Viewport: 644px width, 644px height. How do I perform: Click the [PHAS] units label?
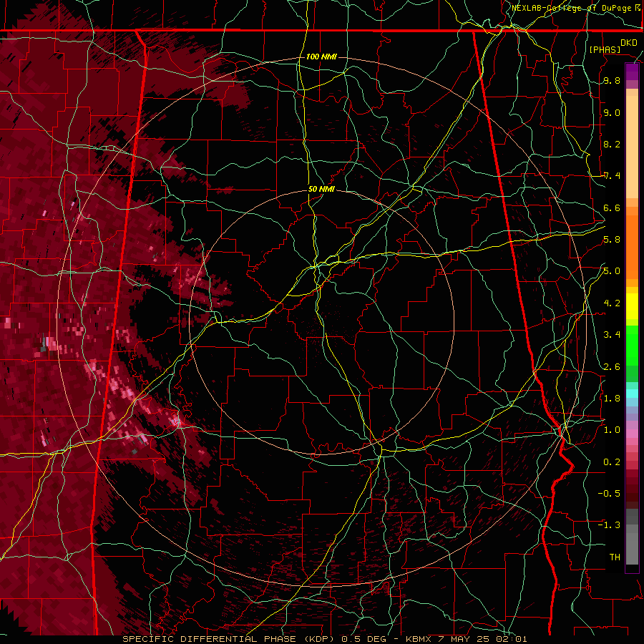(x=605, y=49)
